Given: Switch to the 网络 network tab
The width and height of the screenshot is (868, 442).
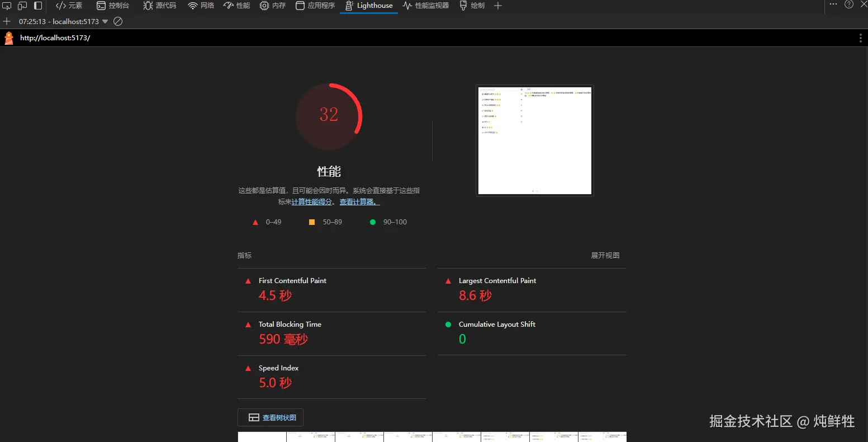Looking at the screenshot, I should pos(201,6).
